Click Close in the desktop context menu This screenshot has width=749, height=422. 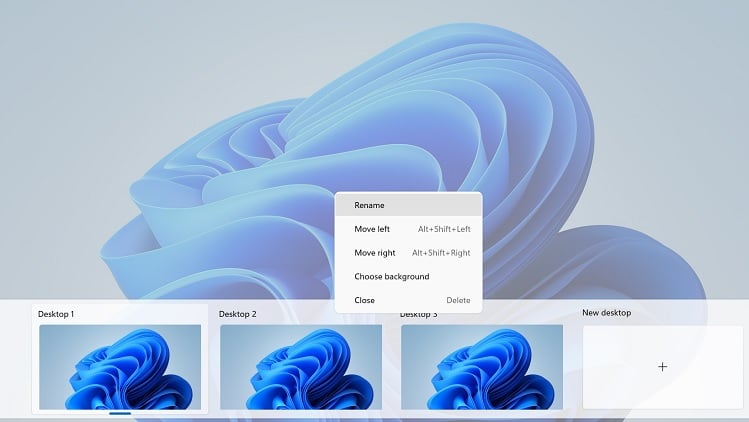click(x=408, y=300)
